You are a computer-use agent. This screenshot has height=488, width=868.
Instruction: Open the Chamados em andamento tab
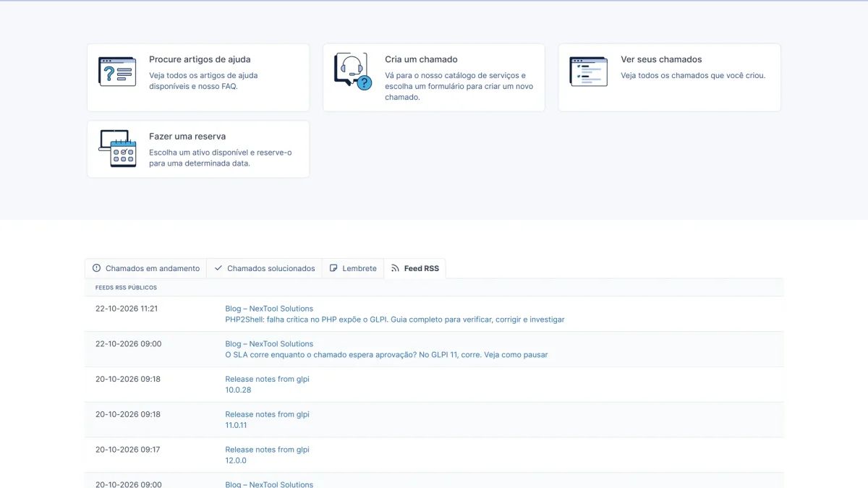(x=145, y=268)
